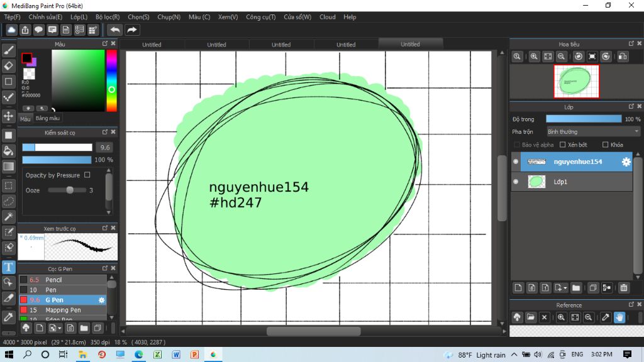Open add-brush dropdown arrow in brush panel

tap(60, 328)
